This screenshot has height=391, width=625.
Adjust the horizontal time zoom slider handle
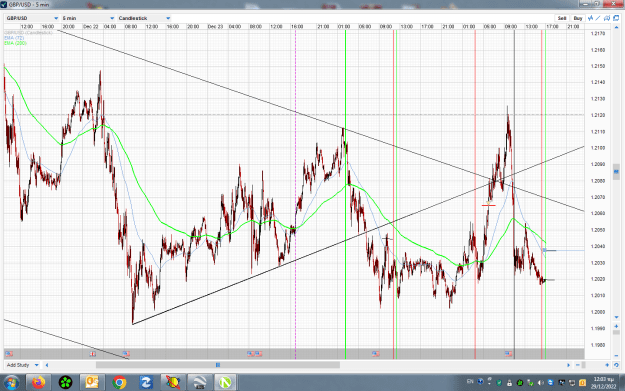pos(584,365)
